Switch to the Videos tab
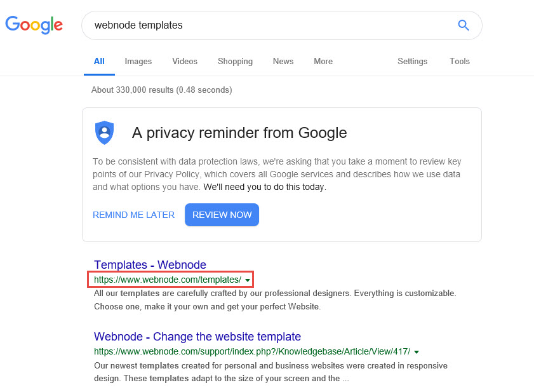 (x=184, y=62)
